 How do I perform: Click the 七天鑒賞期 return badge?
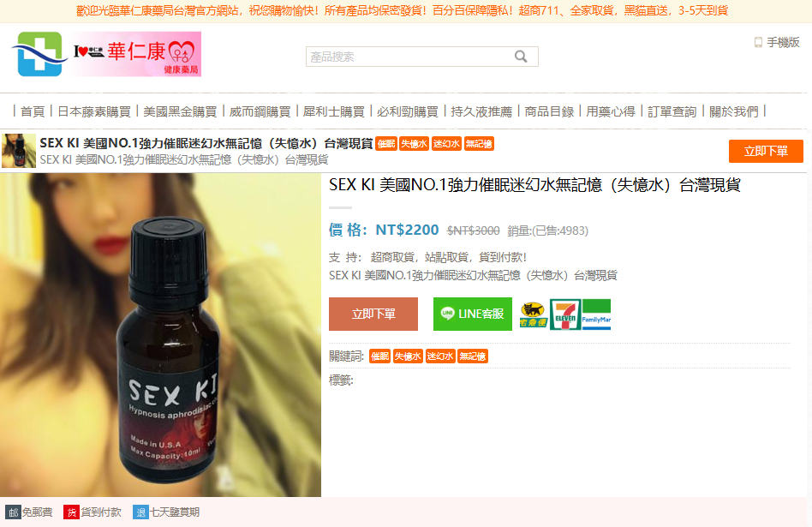tap(166, 512)
